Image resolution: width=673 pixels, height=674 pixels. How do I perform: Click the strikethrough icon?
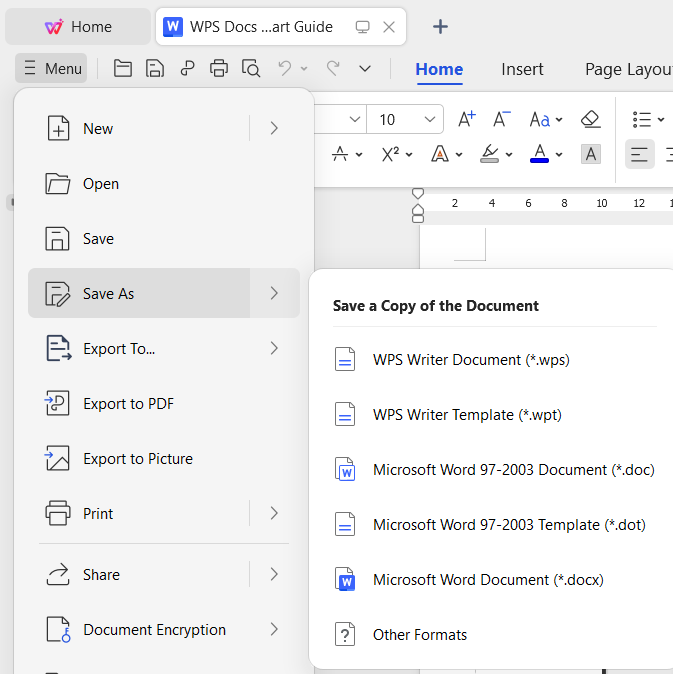[x=340, y=154]
